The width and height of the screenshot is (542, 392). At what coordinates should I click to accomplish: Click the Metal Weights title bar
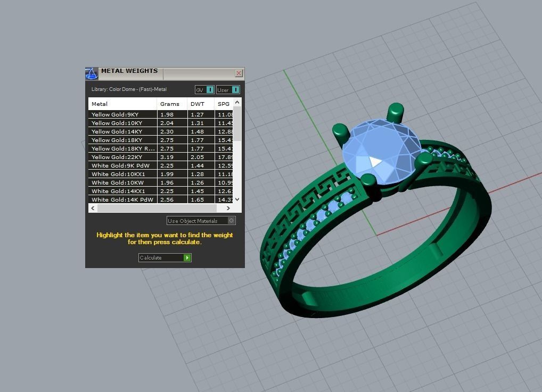(x=165, y=73)
